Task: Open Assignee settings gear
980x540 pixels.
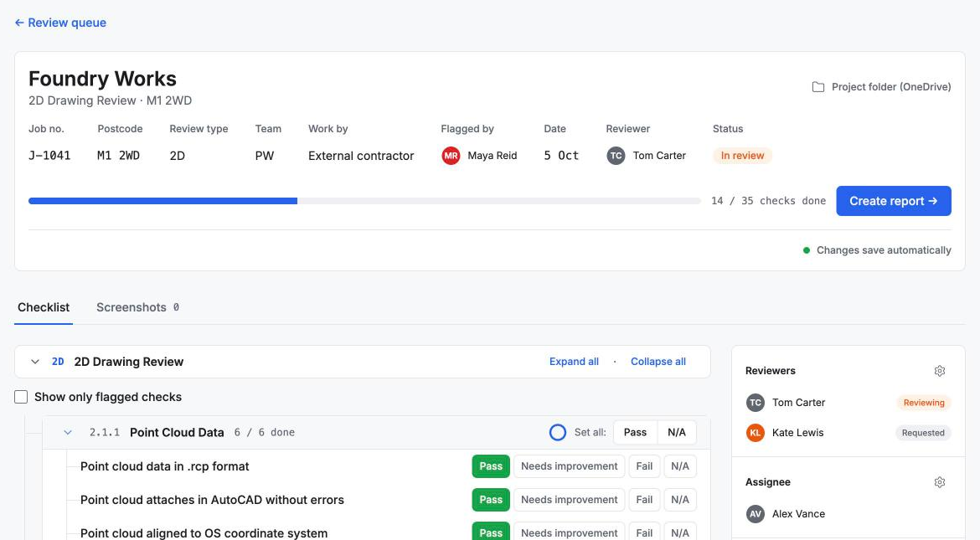Action: click(939, 482)
